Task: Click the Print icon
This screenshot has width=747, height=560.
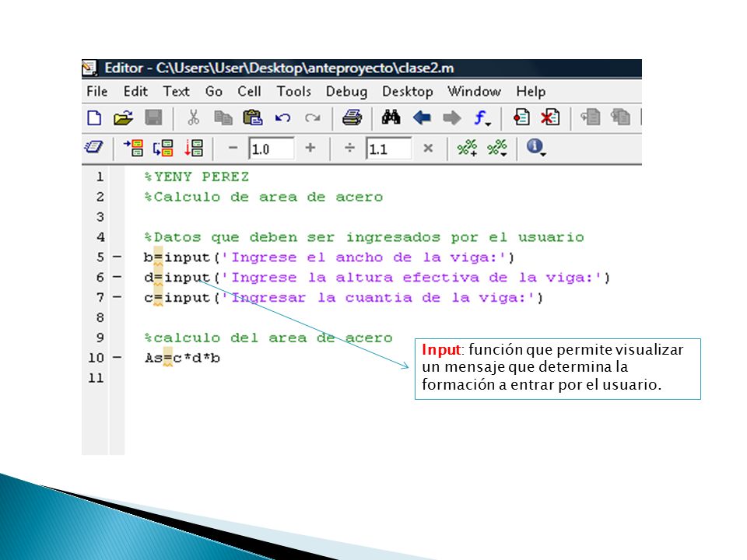Action: 352,117
